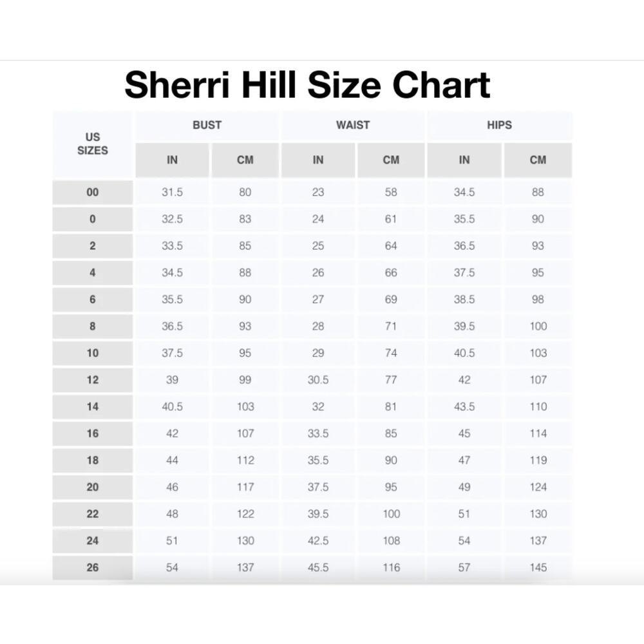This screenshot has height=644, width=644.
Task: Select the size 8 row label
Action: click(92, 326)
